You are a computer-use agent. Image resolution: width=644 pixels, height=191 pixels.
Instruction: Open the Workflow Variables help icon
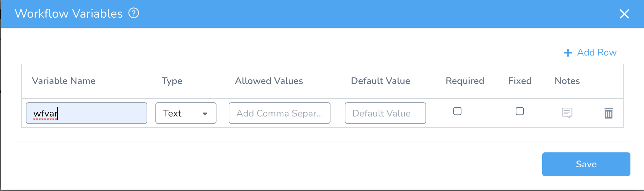134,13
